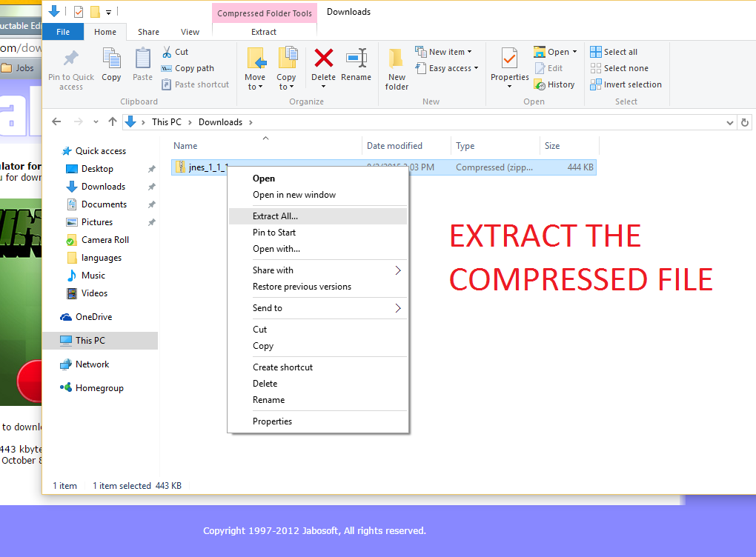756x557 pixels.
Task: Click the red Delete icon in ribbon
Action: (323, 59)
